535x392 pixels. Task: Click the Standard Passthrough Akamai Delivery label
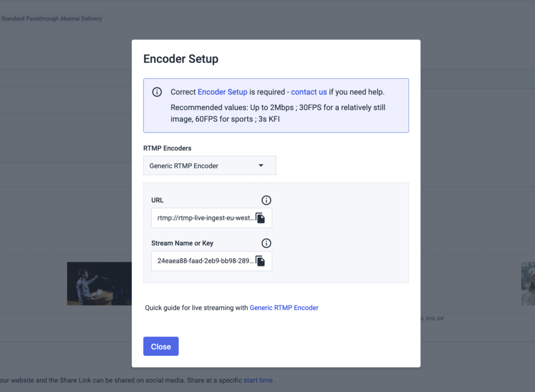[52, 18]
